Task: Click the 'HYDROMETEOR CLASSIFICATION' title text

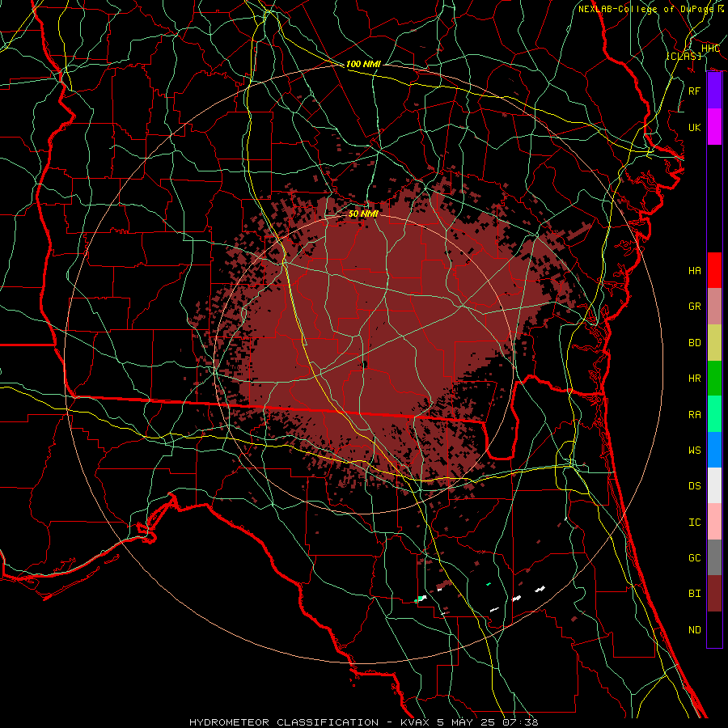Action: point(284,722)
